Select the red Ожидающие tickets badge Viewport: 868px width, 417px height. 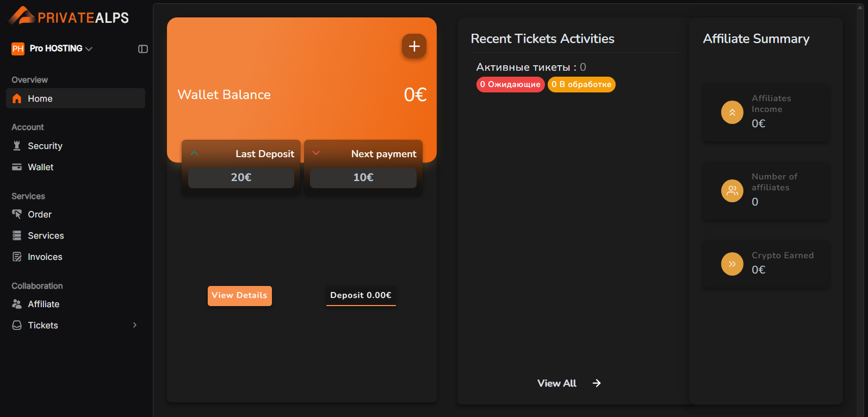point(510,84)
